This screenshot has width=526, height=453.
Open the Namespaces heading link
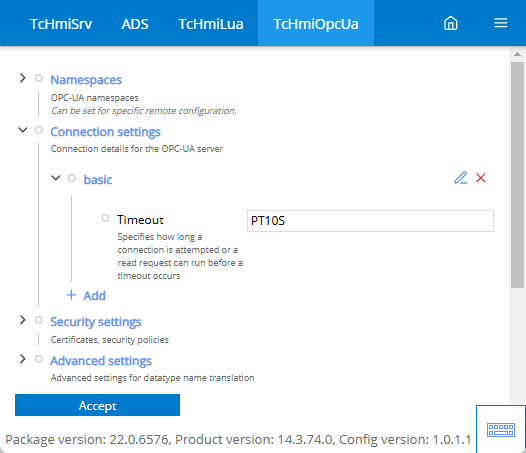click(86, 80)
